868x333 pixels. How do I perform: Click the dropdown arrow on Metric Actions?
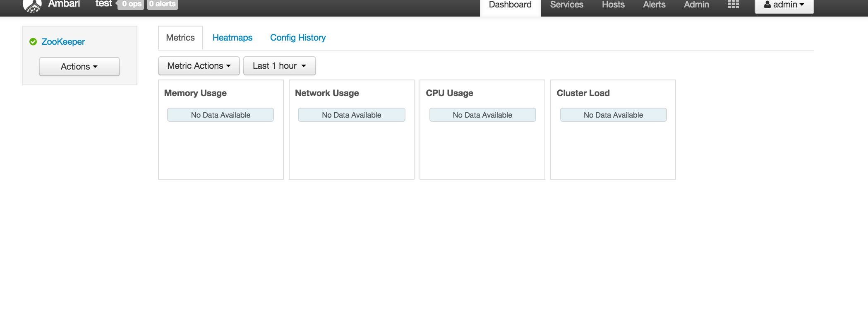click(229, 65)
